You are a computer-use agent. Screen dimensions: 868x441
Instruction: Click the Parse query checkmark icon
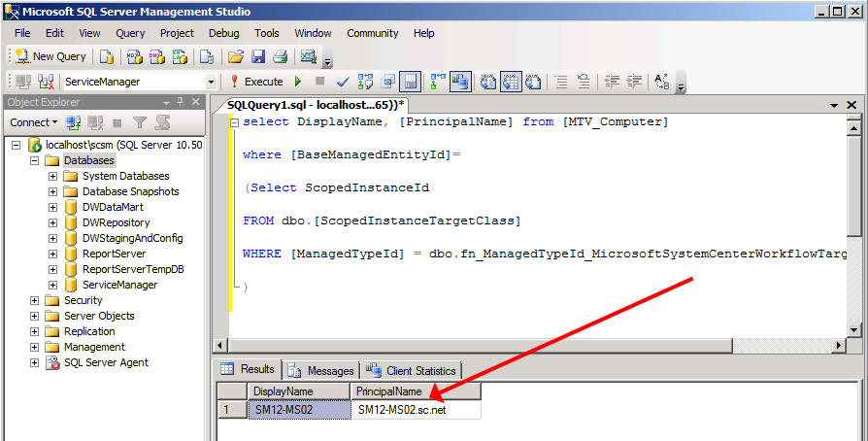343,83
